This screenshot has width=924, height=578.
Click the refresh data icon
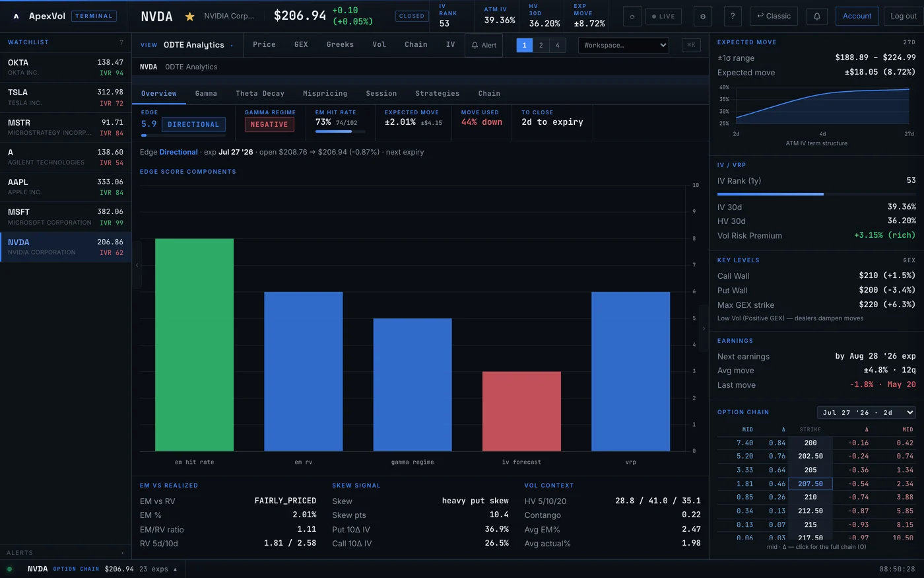tap(632, 16)
